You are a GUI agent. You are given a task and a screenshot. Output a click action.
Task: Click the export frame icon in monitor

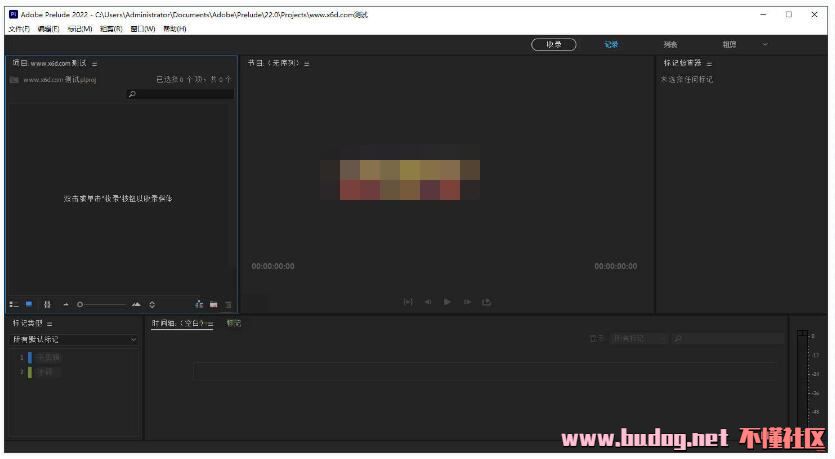point(487,302)
